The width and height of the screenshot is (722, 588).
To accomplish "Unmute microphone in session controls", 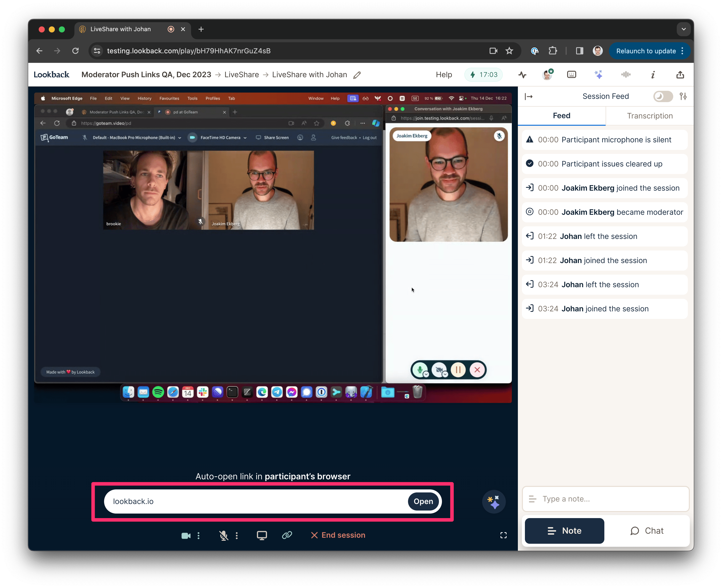I will click(x=223, y=535).
